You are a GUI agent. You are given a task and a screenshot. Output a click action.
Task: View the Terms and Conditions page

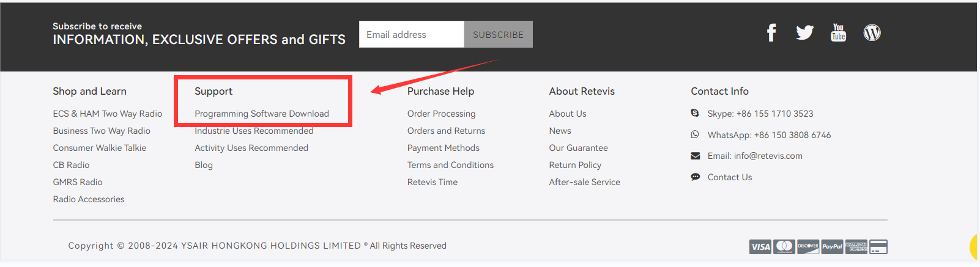450,165
